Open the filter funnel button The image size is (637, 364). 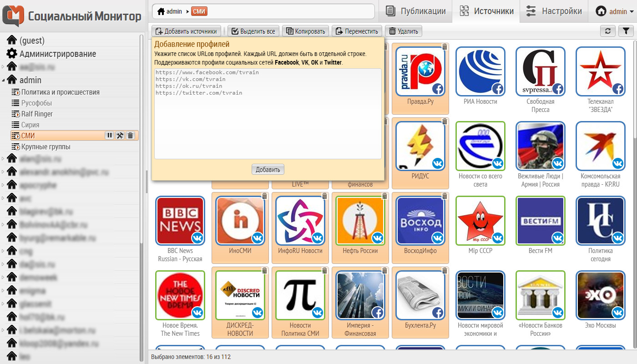(626, 31)
